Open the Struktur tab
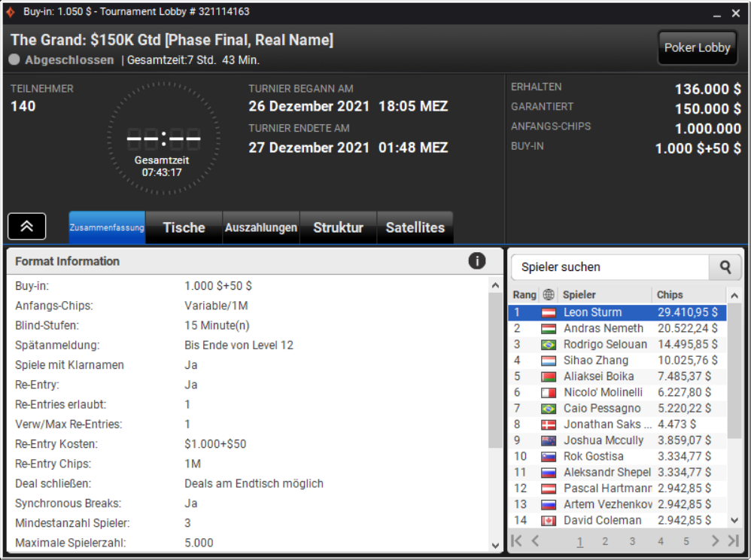Image resolution: width=751 pixels, height=560 pixels. coord(338,227)
